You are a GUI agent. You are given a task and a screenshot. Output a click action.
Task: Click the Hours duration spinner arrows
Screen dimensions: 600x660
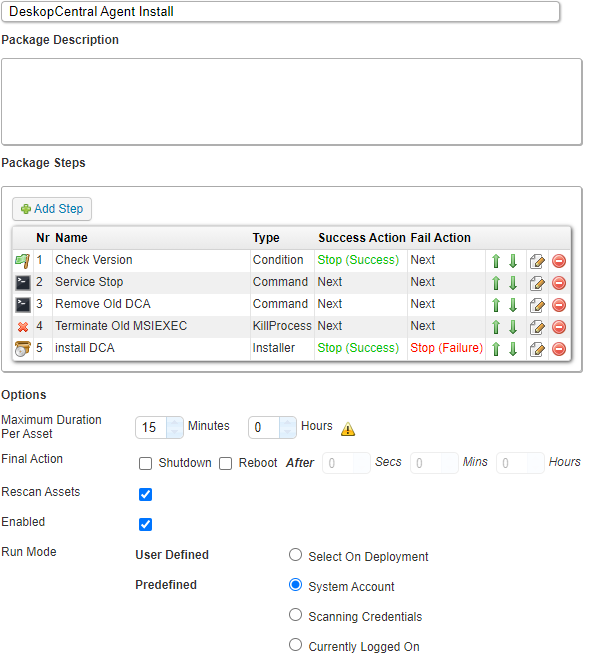point(288,427)
